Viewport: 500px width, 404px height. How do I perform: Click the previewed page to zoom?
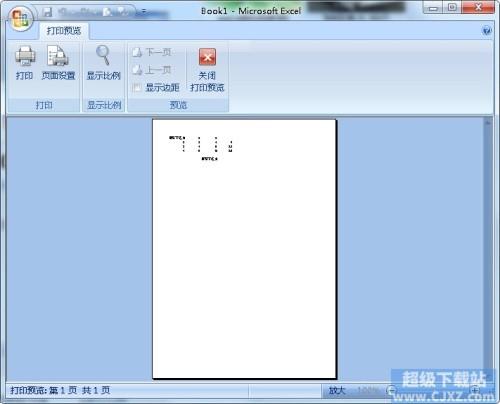244,249
